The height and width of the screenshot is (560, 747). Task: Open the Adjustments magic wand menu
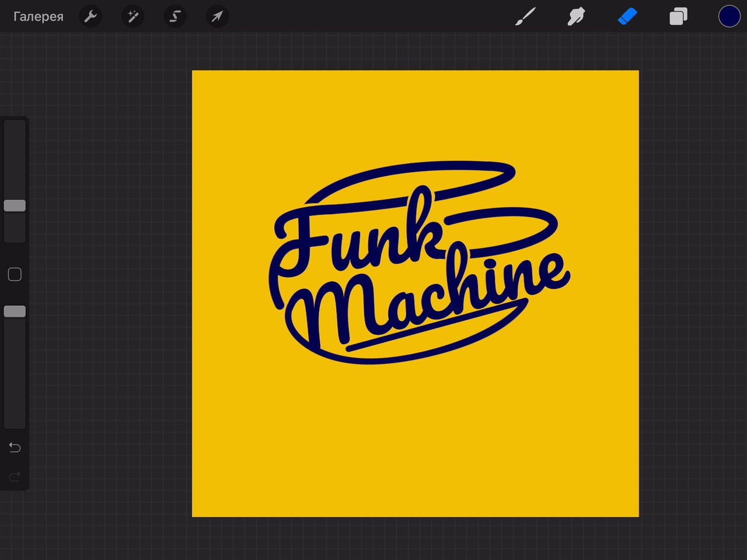132,16
